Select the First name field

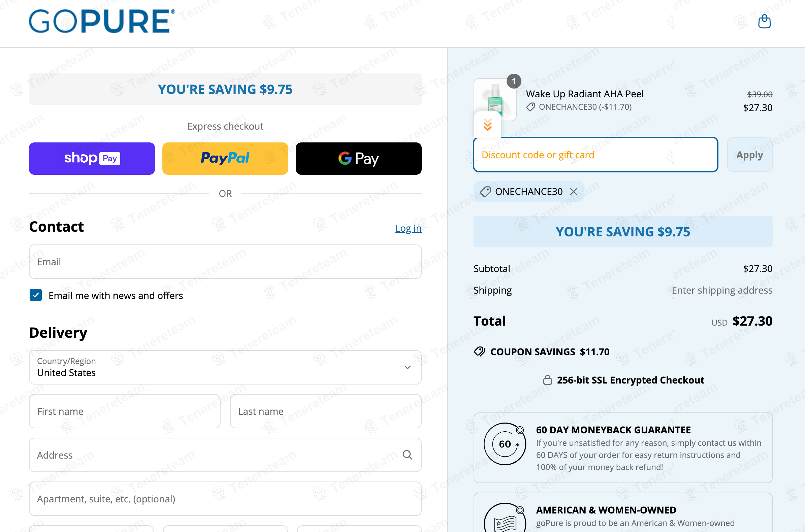click(x=125, y=411)
